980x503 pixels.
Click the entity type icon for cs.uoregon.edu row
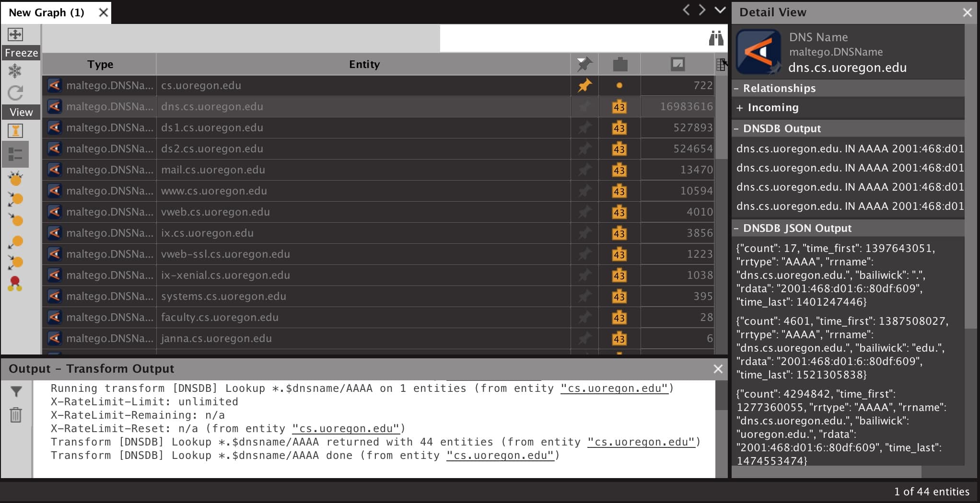(54, 85)
